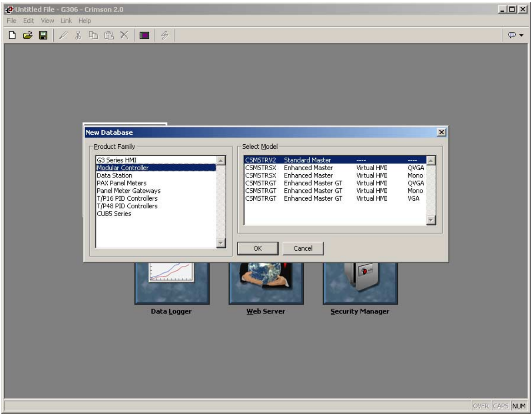Close the New Database dialog
Viewport: 532px width, 415px height.
click(x=441, y=132)
